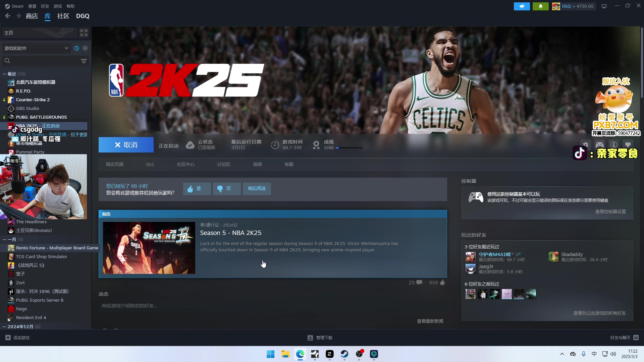Select Resident Evil 4 in library
644x362 pixels.
31,317
